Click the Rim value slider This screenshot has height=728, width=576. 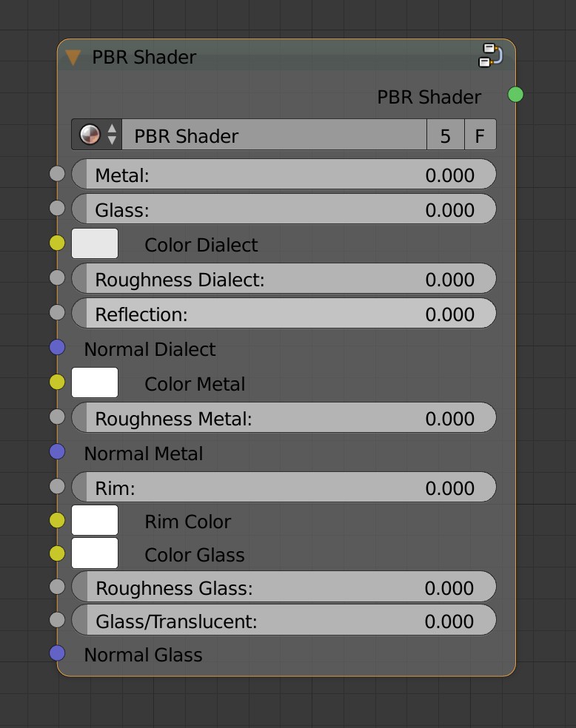(x=284, y=487)
